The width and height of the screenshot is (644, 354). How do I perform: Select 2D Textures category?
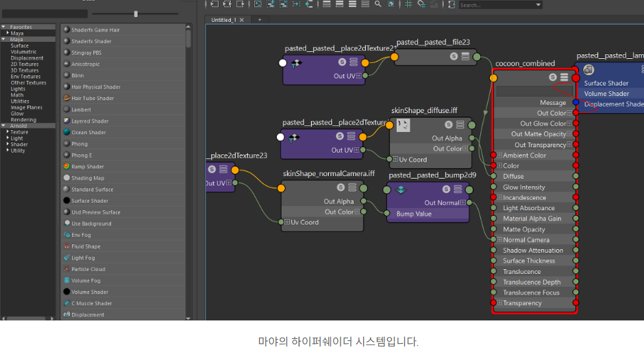[x=25, y=64]
